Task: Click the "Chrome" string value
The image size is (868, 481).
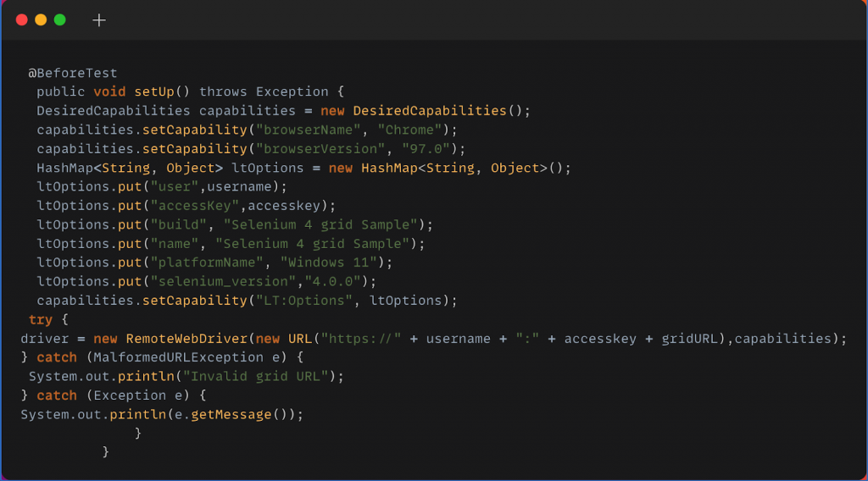Action: (414, 130)
